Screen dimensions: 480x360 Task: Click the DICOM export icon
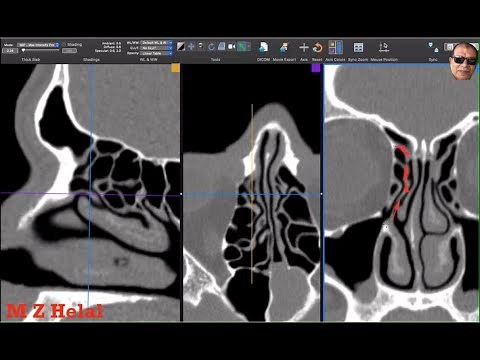coord(263,47)
